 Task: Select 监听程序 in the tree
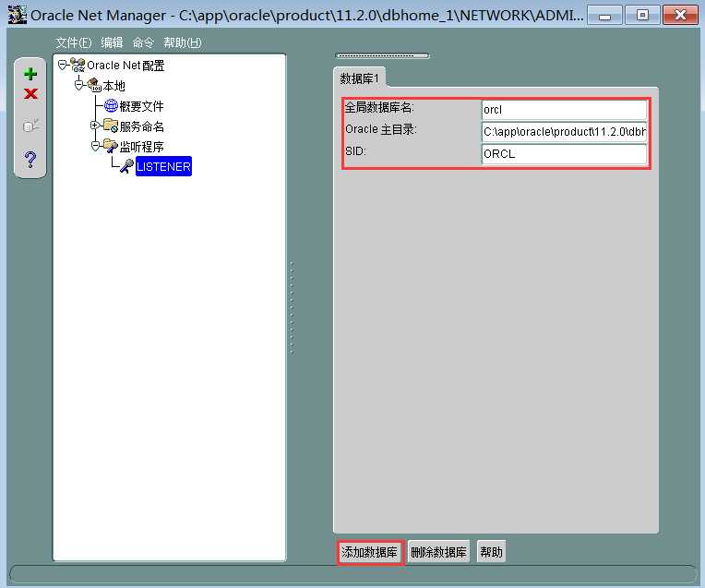pos(141,146)
